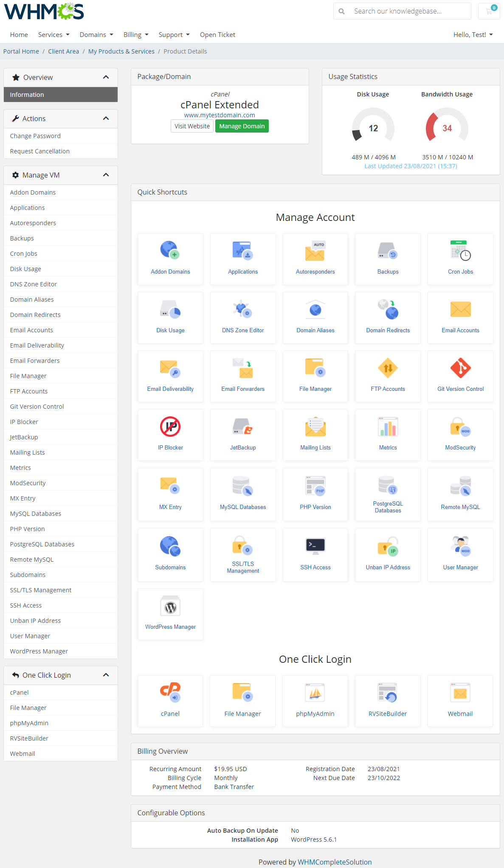Viewport: 504px width, 868px height.
Task: Open the Billing dropdown menu
Action: coord(136,35)
